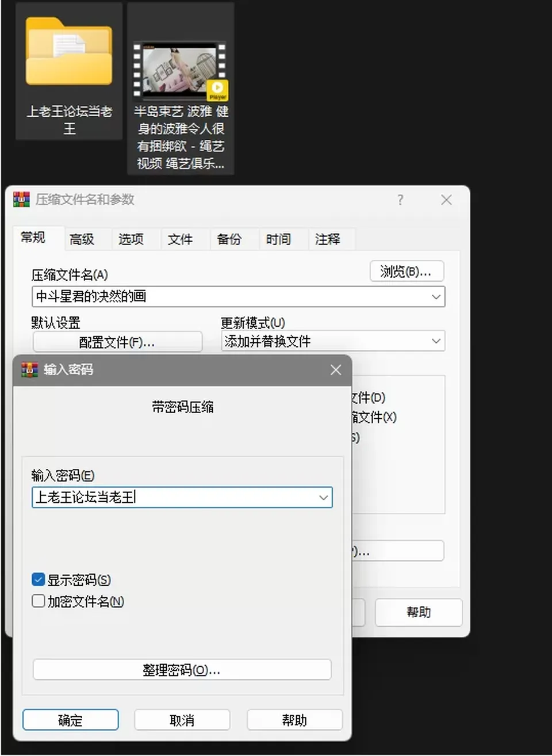This screenshot has height=756, width=552.
Task: Click the 确定 button
Action: [x=71, y=720]
